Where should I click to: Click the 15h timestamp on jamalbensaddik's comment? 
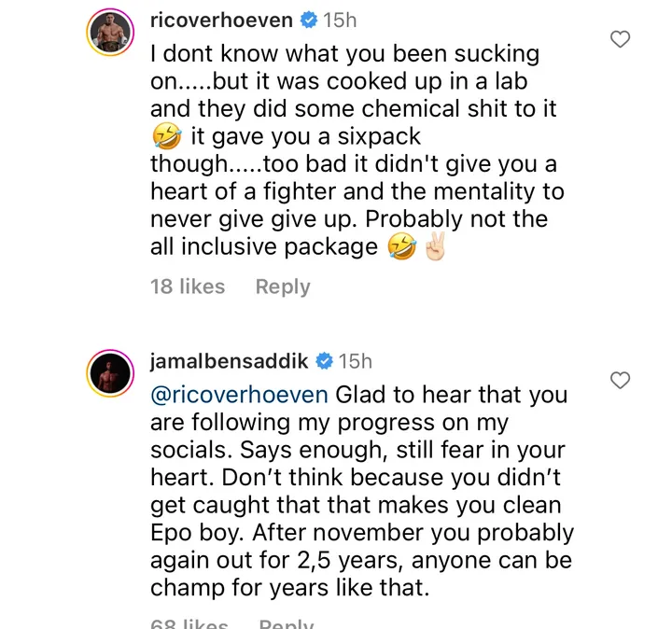click(356, 360)
